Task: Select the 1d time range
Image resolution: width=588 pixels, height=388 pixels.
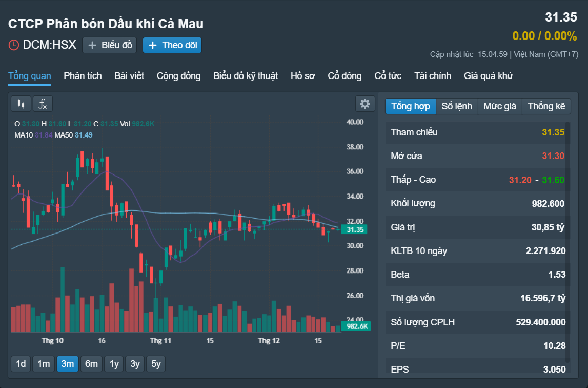Action: [21, 363]
